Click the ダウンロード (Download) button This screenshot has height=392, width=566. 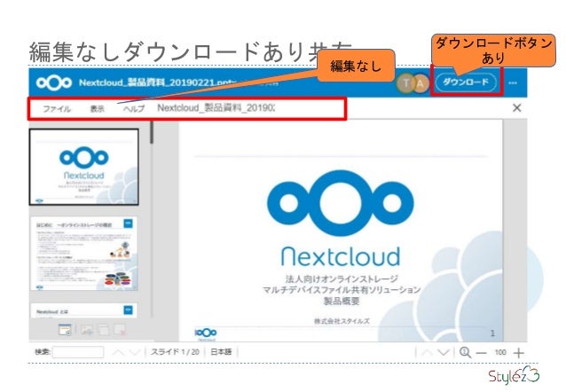point(466,82)
